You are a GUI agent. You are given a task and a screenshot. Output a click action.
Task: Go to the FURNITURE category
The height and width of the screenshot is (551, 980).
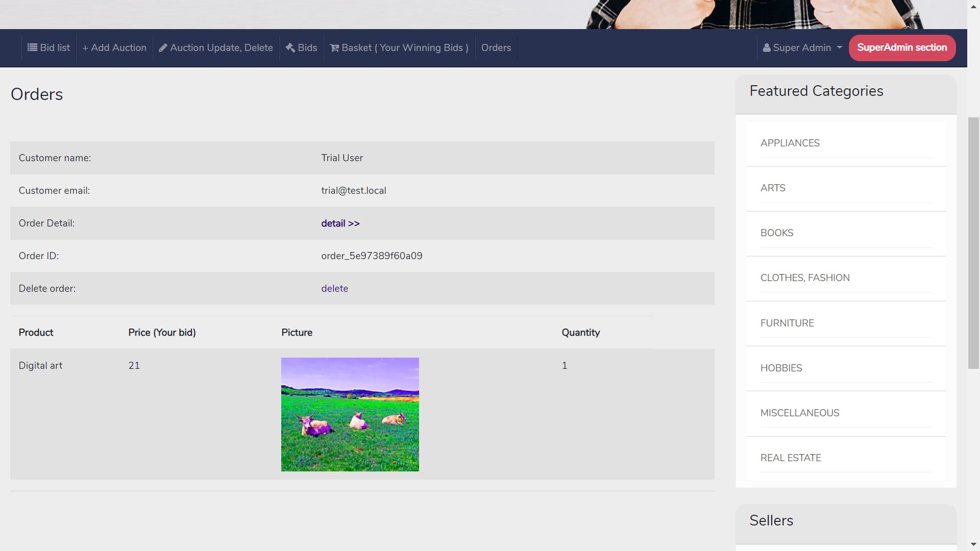coord(787,323)
